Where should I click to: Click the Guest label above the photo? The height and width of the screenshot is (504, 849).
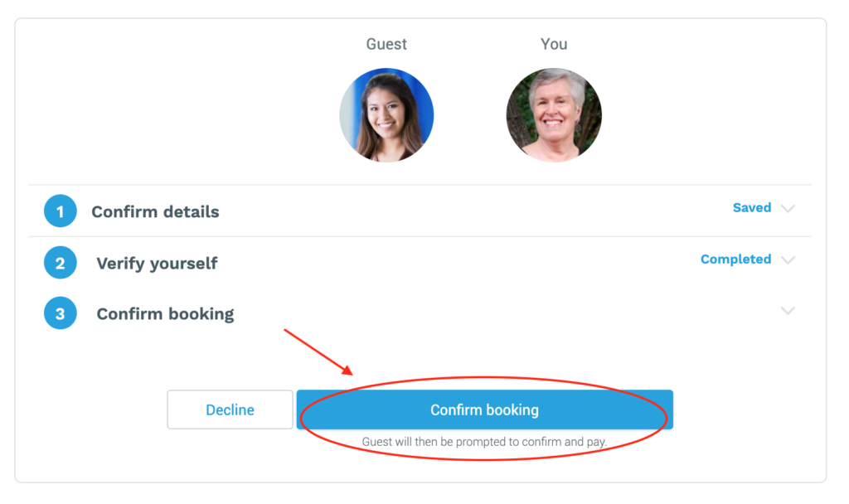[386, 44]
